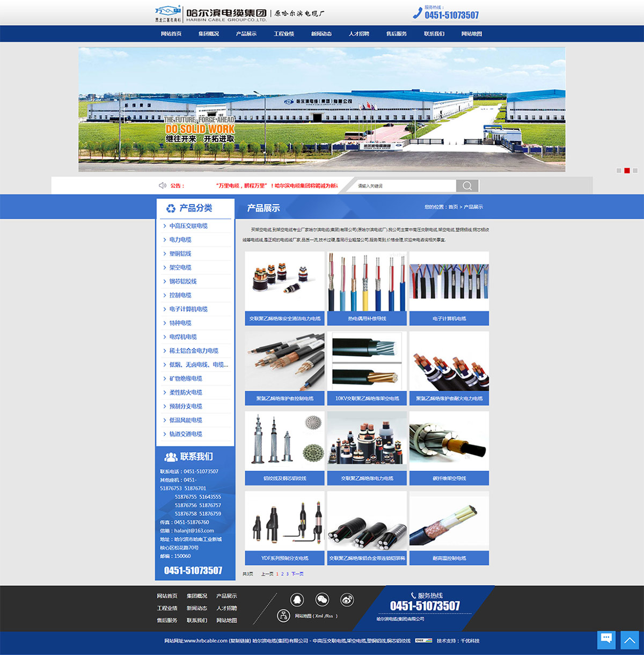The image size is (644, 655).
Task: Open the QQ icon in footer
Action: coord(297,600)
